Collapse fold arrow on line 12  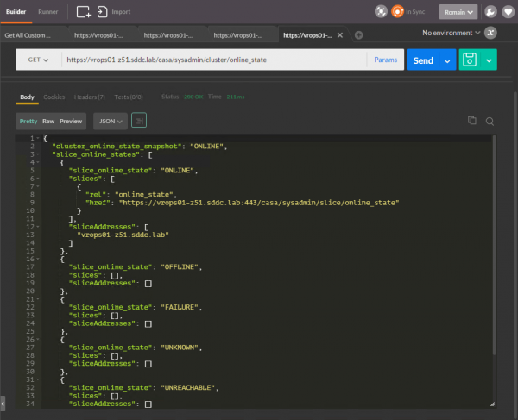click(x=38, y=227)
